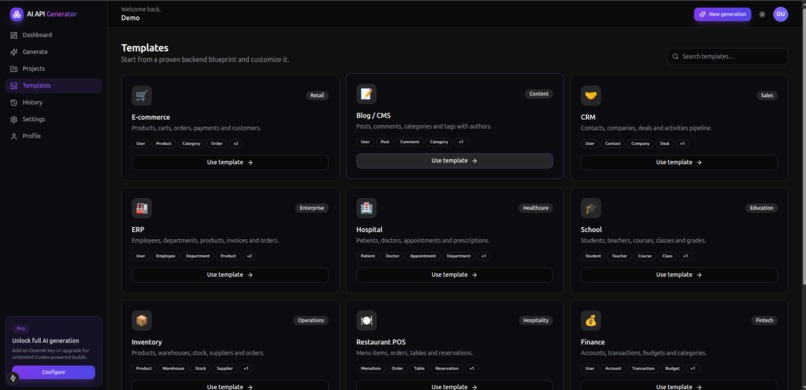
Task: Use the School template
Action: 679,275
